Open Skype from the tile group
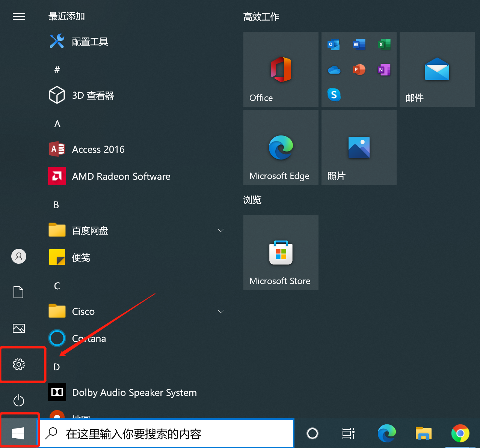480x448 pixels. (334, 95)
